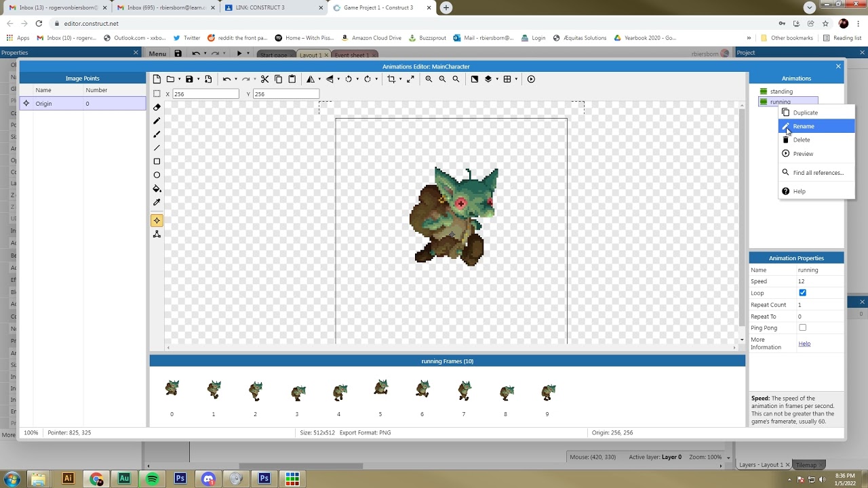Choose Preview from the context menu

tap(816, 153)
